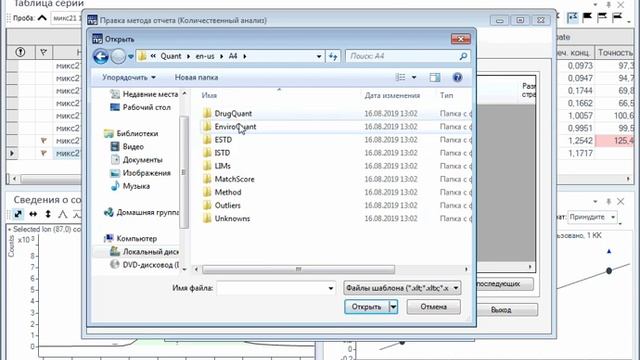Click the peak integration icon in Сведения panel
The image size is (640, 360).
click(x=62, y=214)
